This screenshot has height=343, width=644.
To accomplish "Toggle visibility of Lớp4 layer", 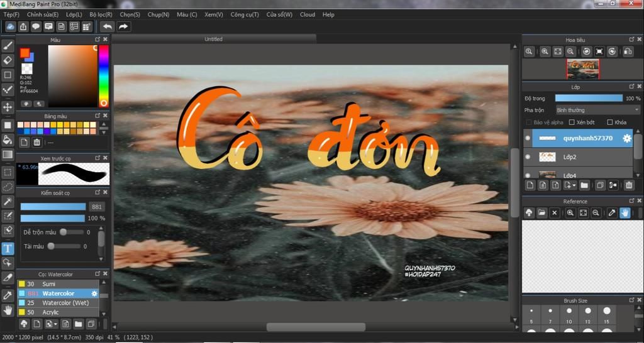I will [528, 175].
